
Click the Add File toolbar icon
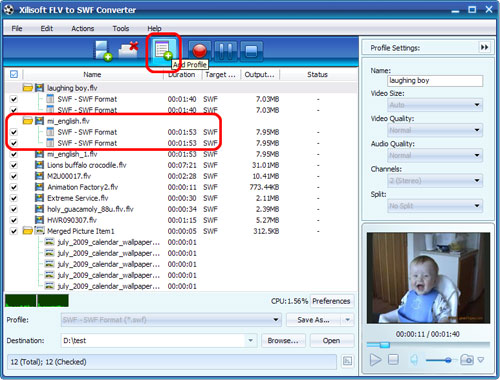[x=103, y=51]
